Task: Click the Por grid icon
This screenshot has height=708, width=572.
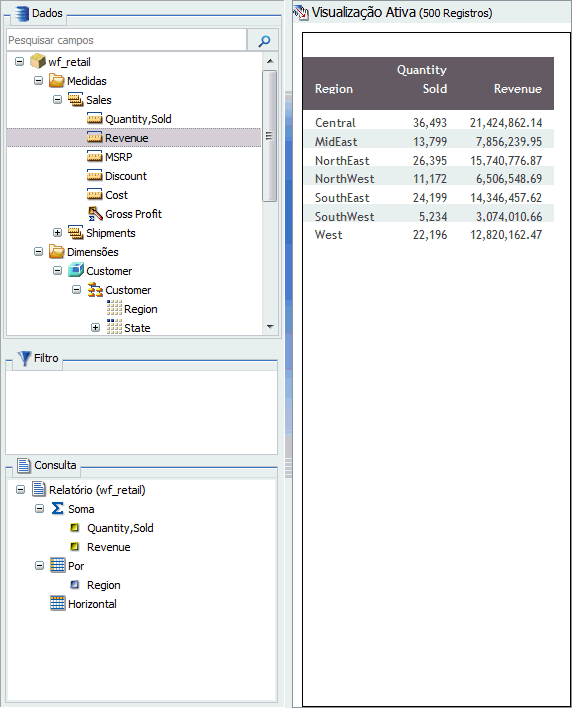Action: coord(57,565)
